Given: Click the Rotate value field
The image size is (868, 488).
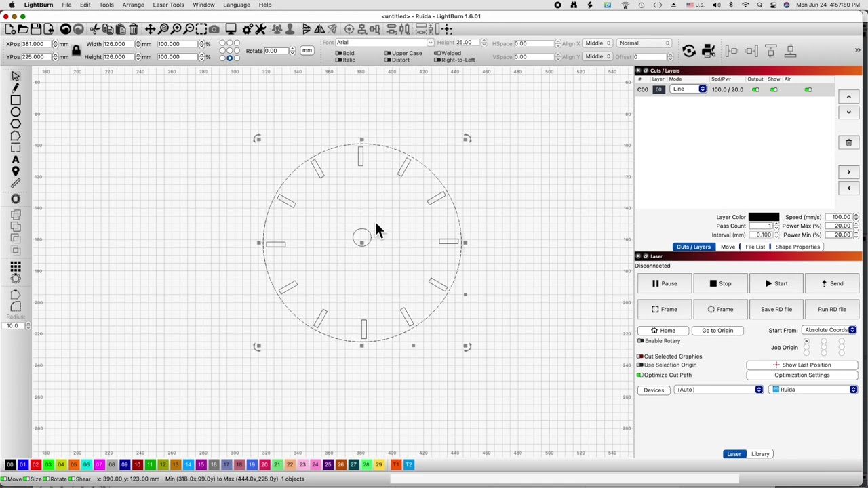Looking at the screenshot, I should 276,51.
